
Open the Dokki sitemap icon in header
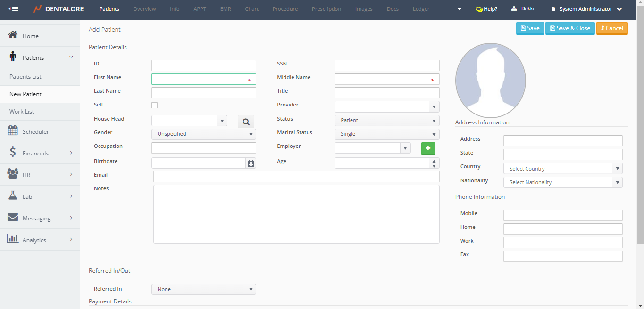[x=514, y=9]
